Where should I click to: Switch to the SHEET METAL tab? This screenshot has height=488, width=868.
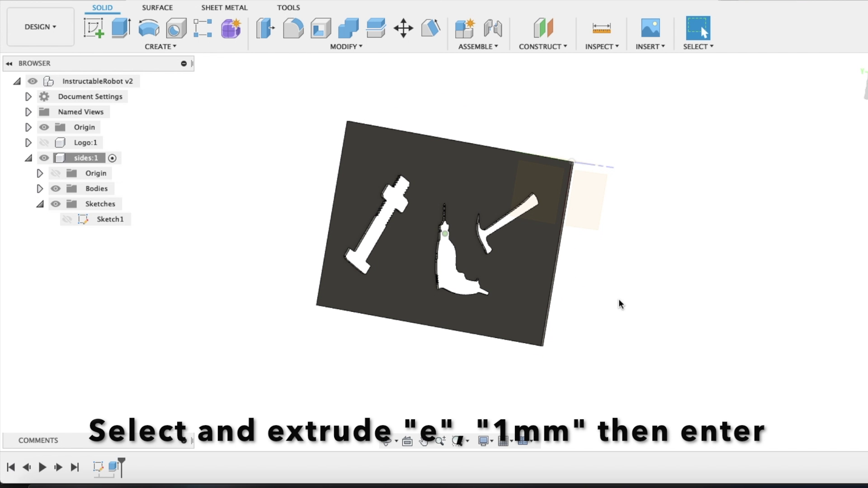[224, 8]
